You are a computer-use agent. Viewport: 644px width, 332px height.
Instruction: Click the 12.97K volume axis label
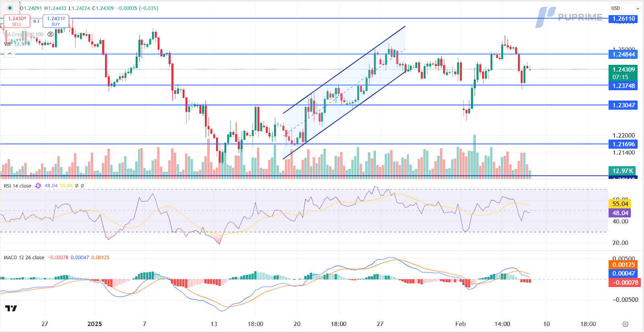point(623,171)
